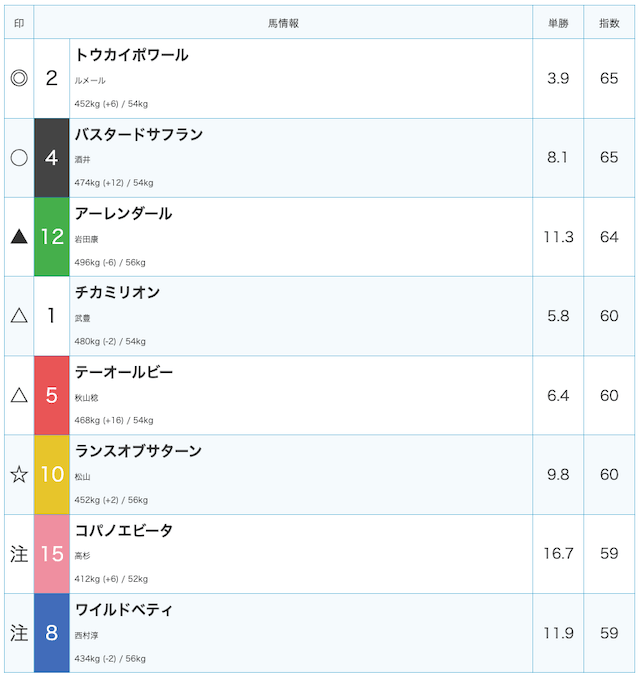Image resolution: width=640 pixels, height=676 pixels.
Task: Click the outline triangle mark for テーオールビー
Action: point(19,395)
